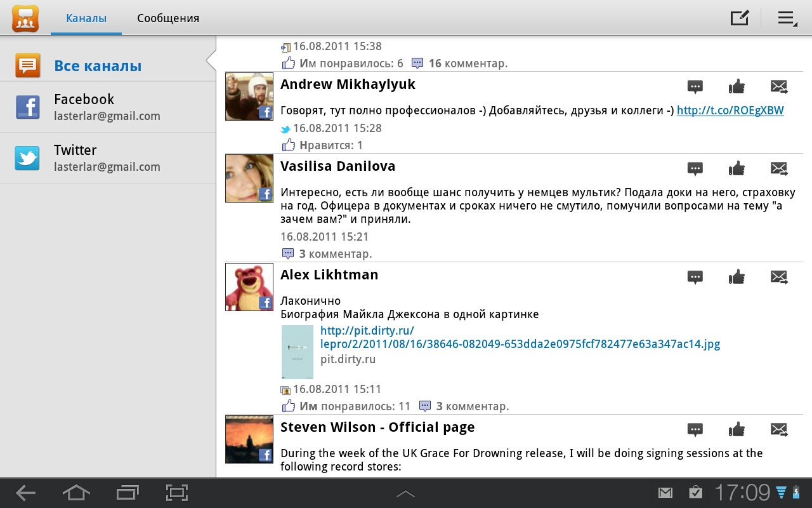Click the name Andrew Mikhaylyuk
Image resolution: width=812 pixels, height=508 pixels.
coord(348,84)
